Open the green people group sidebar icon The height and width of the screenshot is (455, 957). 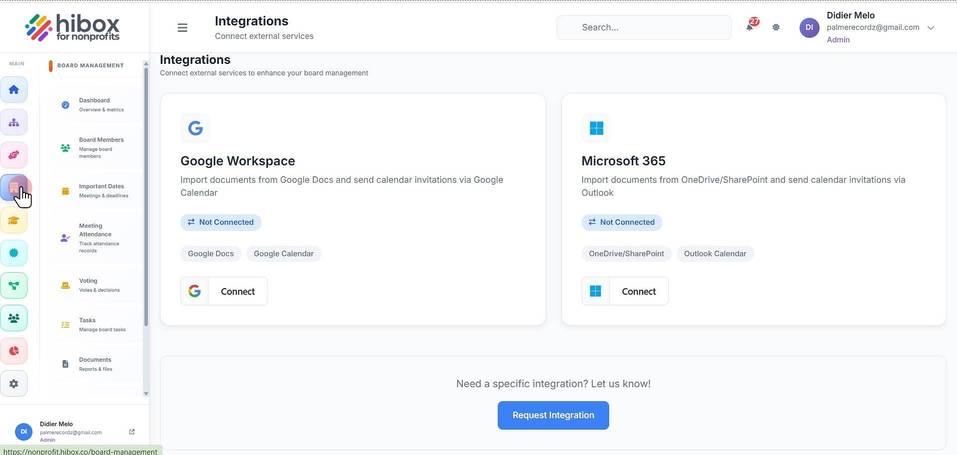click(x=13, y=318)
